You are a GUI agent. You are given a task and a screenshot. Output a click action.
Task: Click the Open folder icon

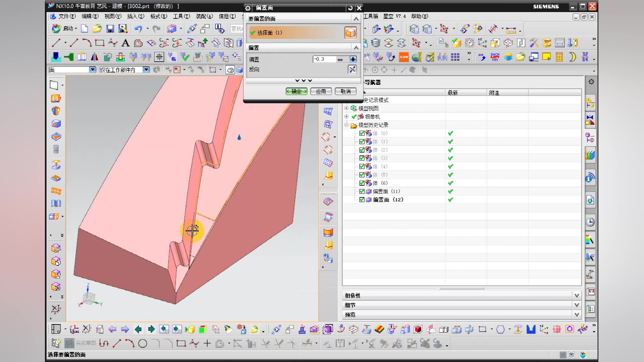pos(97,29)
